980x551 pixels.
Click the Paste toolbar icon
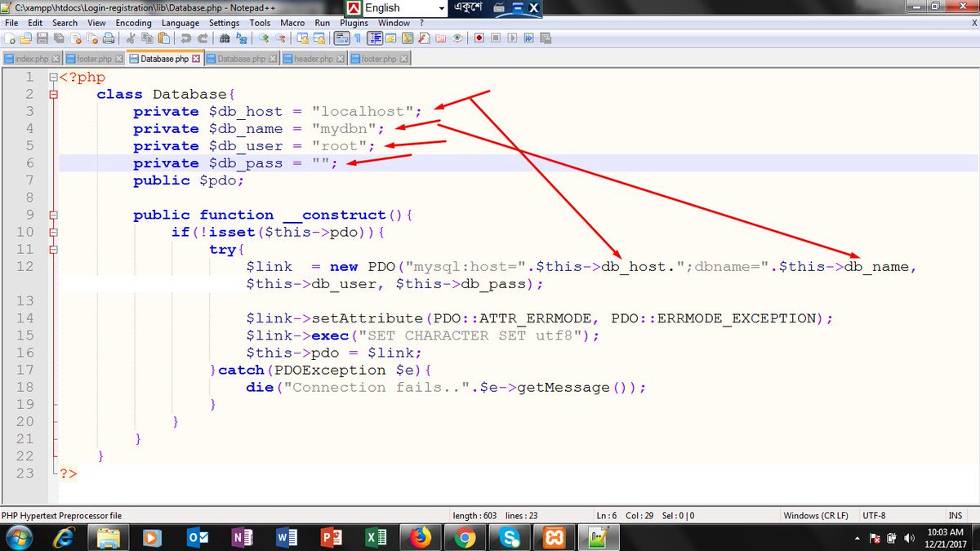[163, 38]
